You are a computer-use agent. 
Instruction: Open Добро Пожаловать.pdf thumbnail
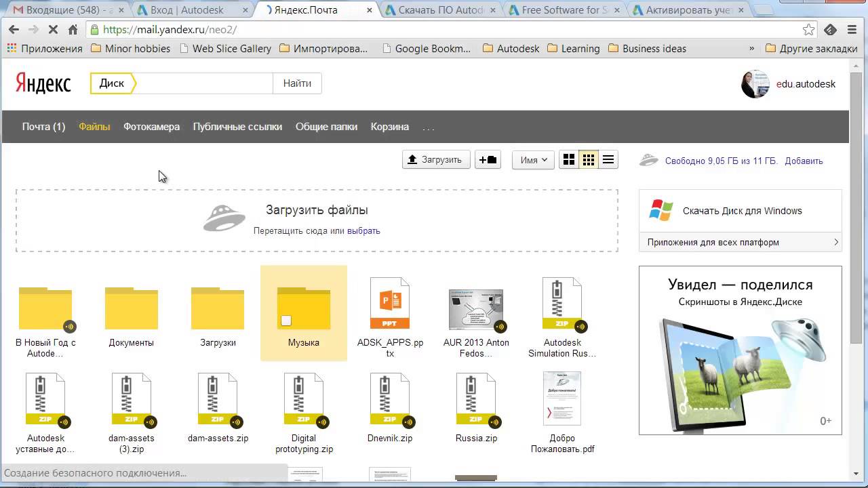(562, 399)
